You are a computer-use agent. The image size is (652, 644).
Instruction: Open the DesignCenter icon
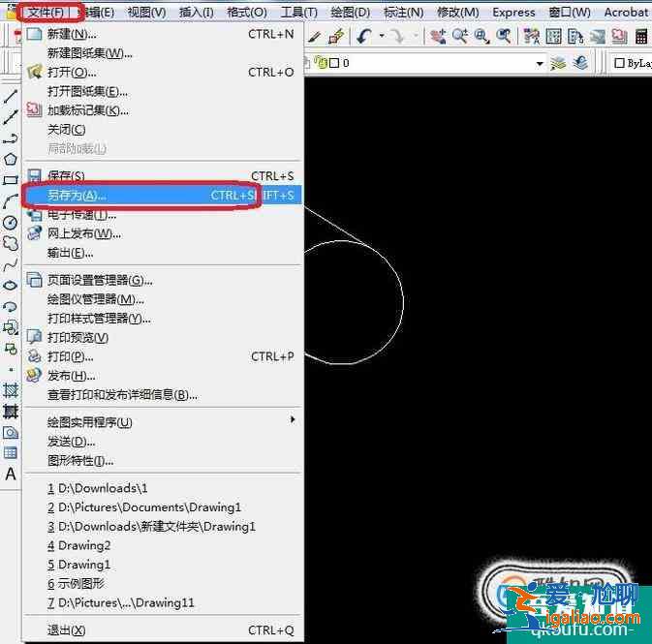click(x=553, y=37)
